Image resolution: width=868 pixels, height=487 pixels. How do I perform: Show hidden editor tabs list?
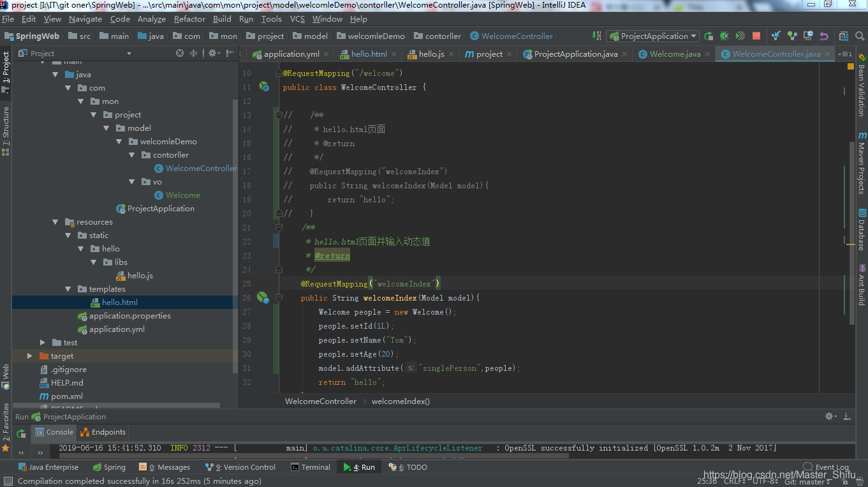(x=844, y=54)
